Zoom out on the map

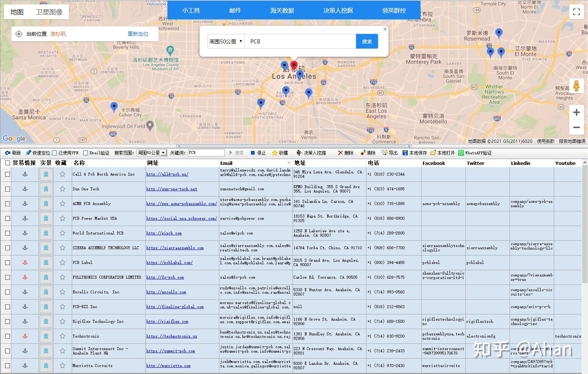[577, 127]
